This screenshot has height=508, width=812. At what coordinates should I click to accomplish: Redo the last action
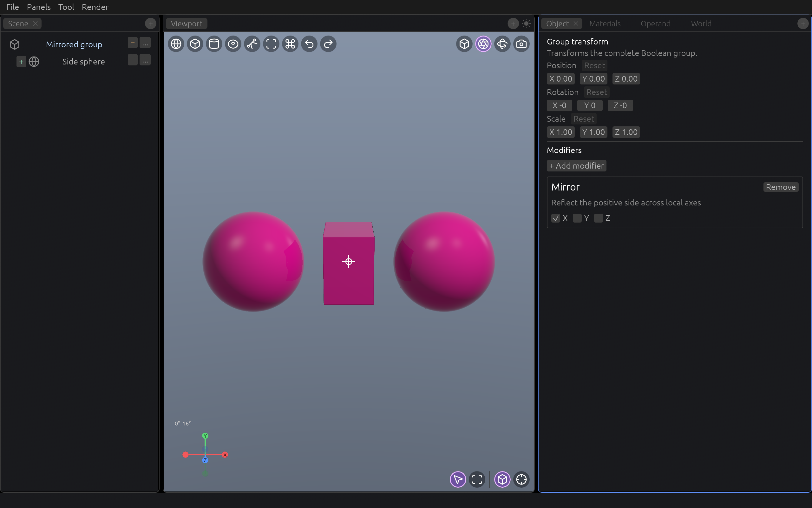coord(328,44)
